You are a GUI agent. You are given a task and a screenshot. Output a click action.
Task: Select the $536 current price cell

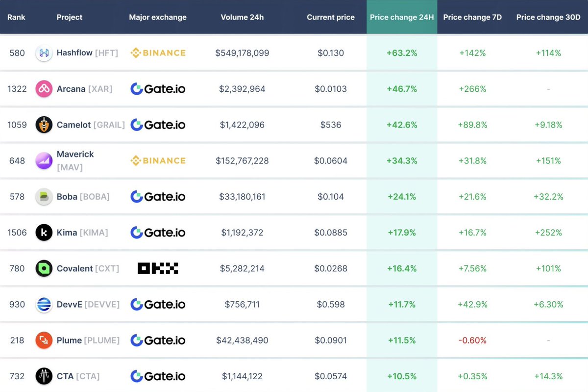click(x=331, y=125)
